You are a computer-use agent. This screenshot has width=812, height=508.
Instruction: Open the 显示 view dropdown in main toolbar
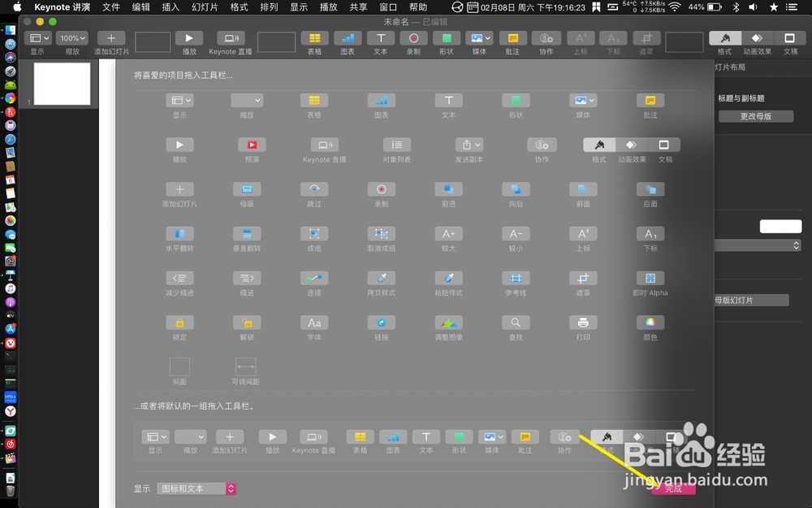[37, 38]
